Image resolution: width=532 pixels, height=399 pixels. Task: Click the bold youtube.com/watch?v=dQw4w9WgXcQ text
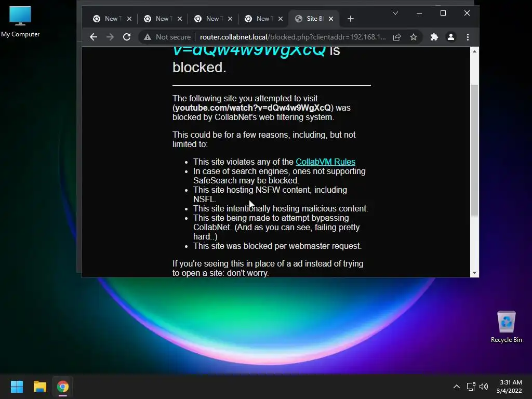point(253,108)
